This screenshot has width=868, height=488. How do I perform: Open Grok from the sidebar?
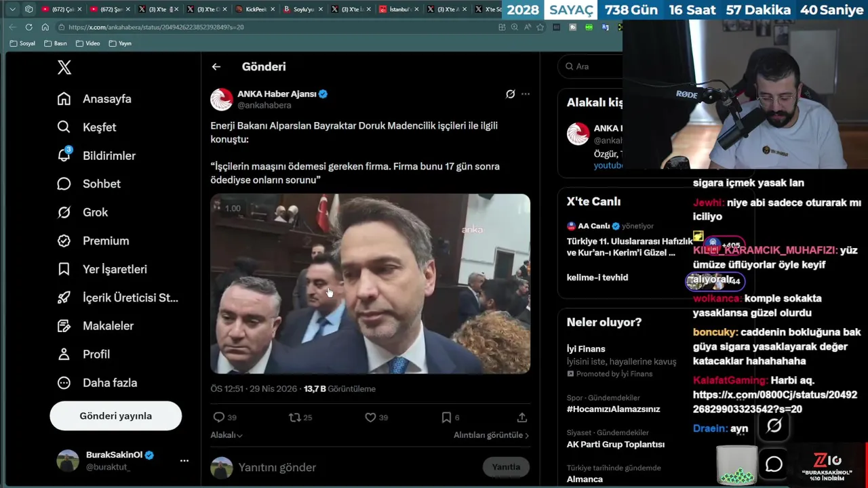tap(83, 212)
